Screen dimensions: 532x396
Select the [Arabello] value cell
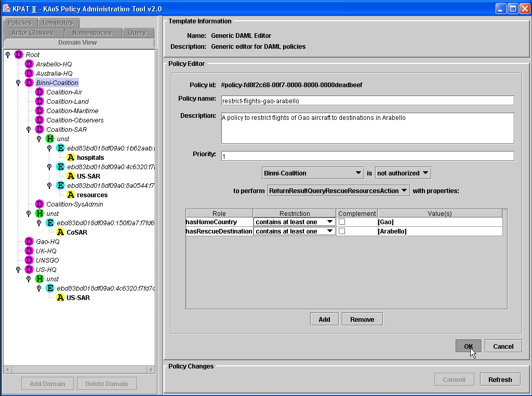pyautogui.click(x=440, y=231)
